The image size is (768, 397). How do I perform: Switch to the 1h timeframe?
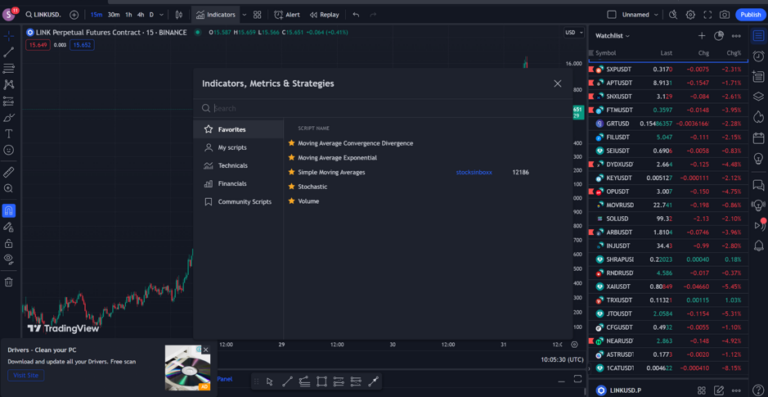pos(128,15)
